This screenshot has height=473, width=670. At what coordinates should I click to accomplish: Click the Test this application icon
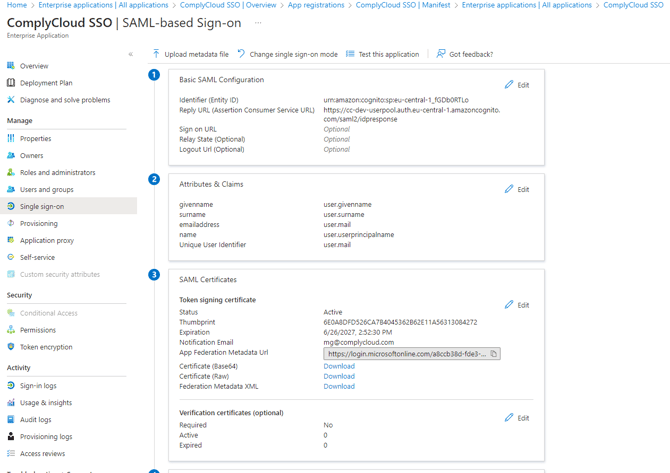coord(350,54)
